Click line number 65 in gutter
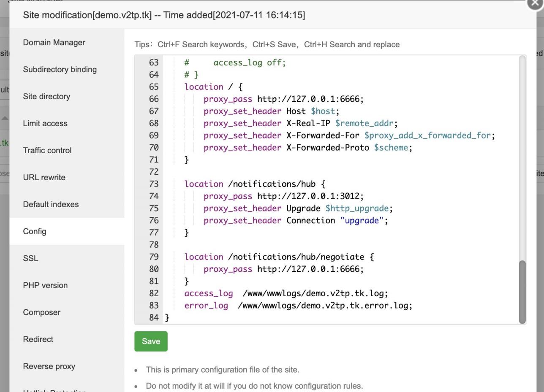The image size is (544, 392). (154, 87)
